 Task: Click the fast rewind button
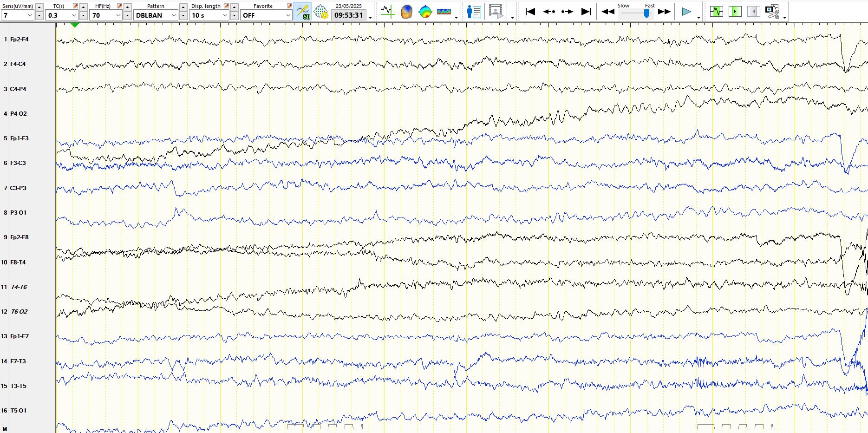[608, 12]
